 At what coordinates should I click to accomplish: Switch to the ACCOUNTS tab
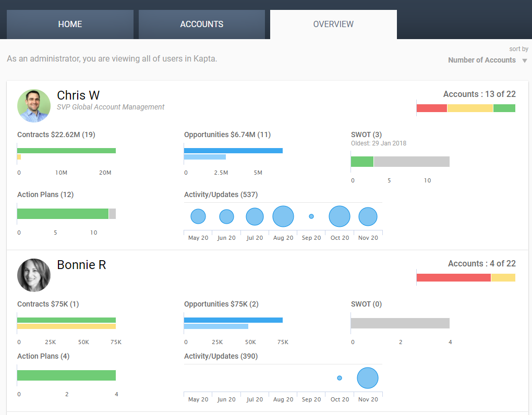201,24
